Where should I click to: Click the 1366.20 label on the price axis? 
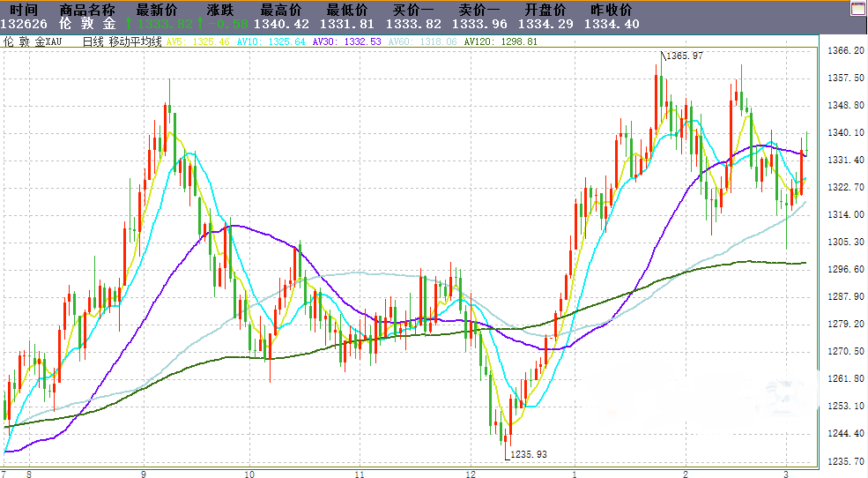[842, 51]
